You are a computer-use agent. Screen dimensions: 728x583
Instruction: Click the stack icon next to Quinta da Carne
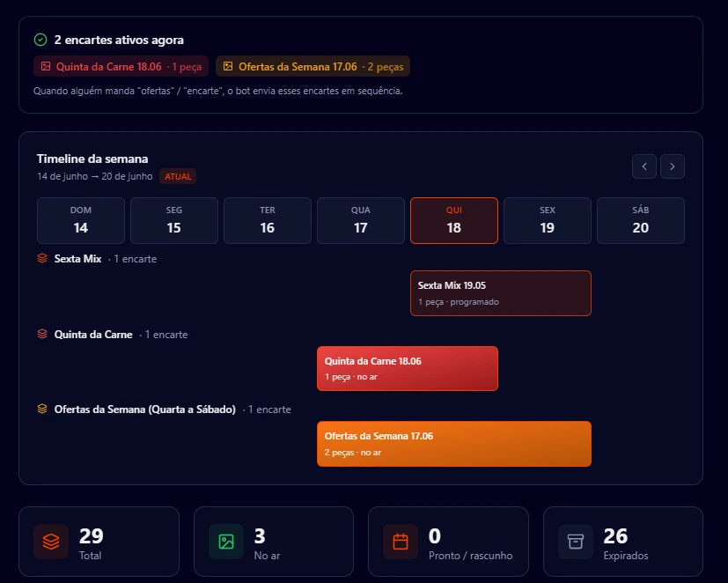click(42, 334)
